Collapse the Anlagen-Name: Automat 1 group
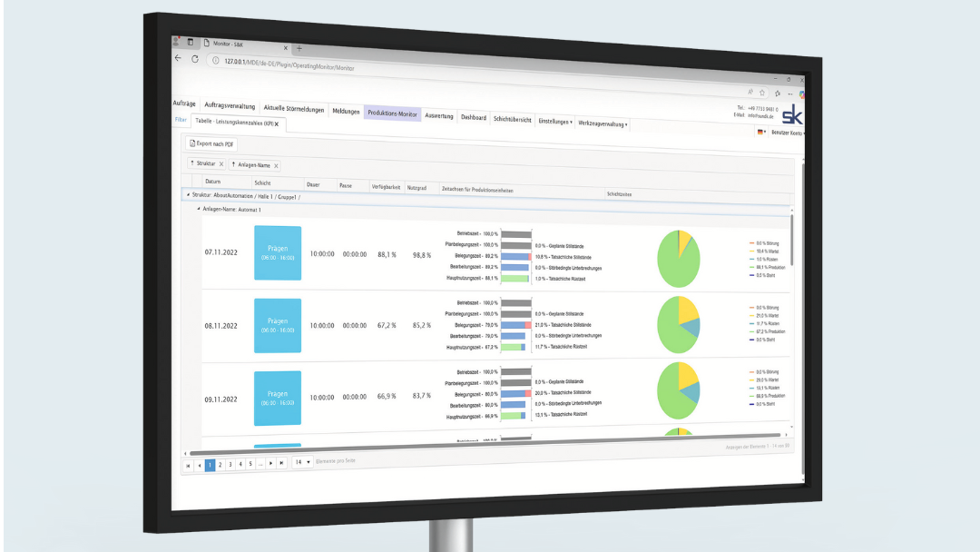This screenshot has width=980, height=552. point(200,208)
